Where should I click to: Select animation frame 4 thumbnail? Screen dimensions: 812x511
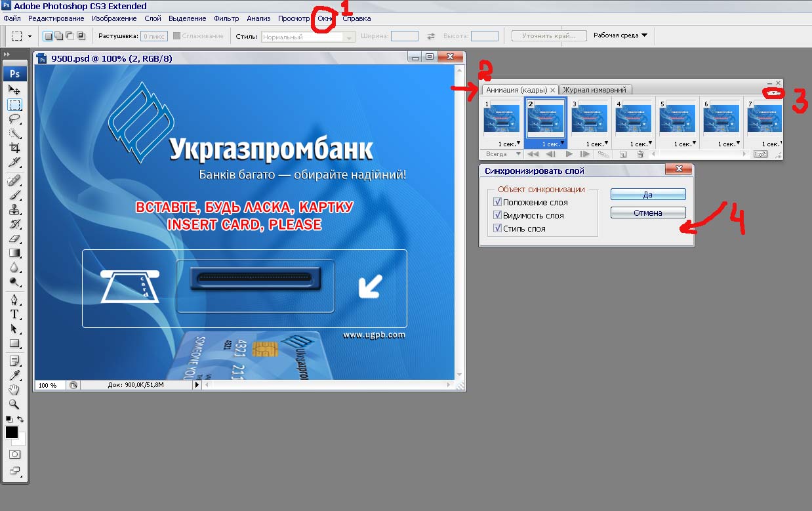pos(633,120)
